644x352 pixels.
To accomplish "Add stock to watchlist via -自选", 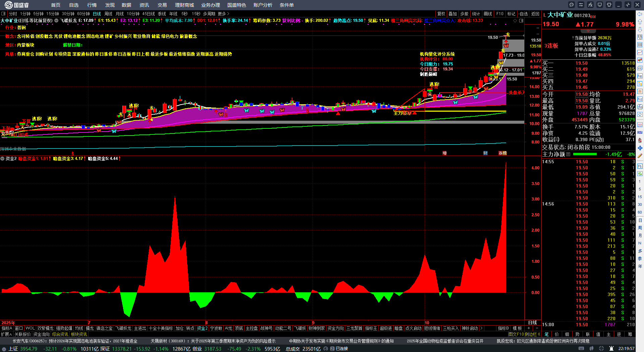I will tap(523, 14).
